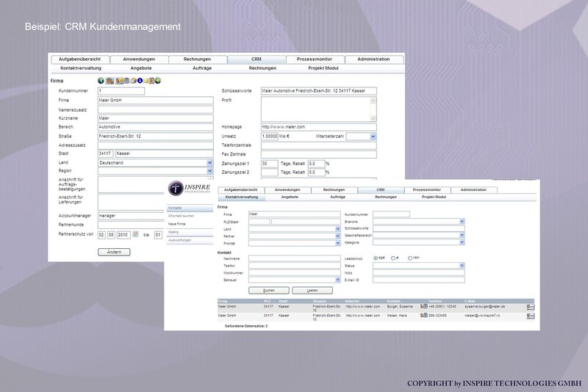Click the green arrow icon in Firma toolbar

tap(158, 81)
